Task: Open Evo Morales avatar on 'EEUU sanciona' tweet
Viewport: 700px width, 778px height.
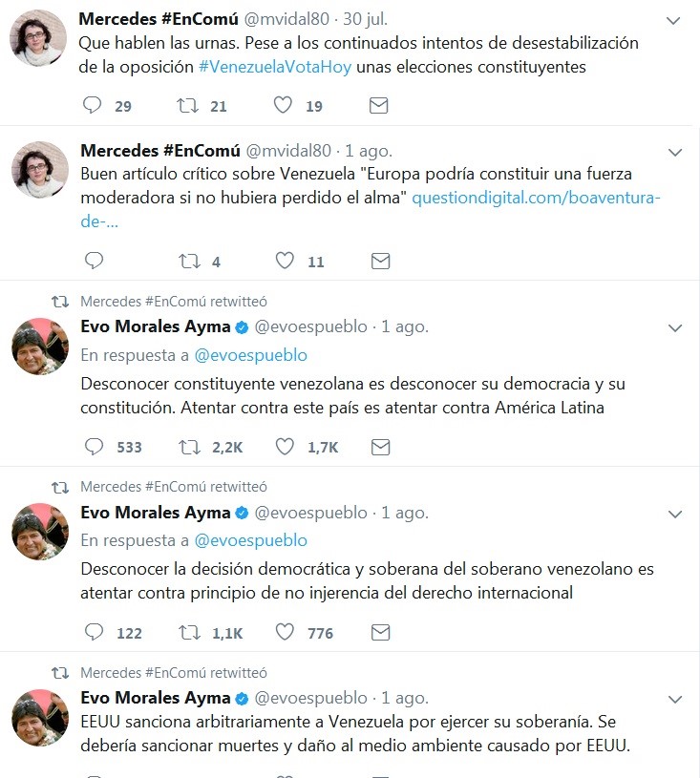Action: tap(39, 718)
